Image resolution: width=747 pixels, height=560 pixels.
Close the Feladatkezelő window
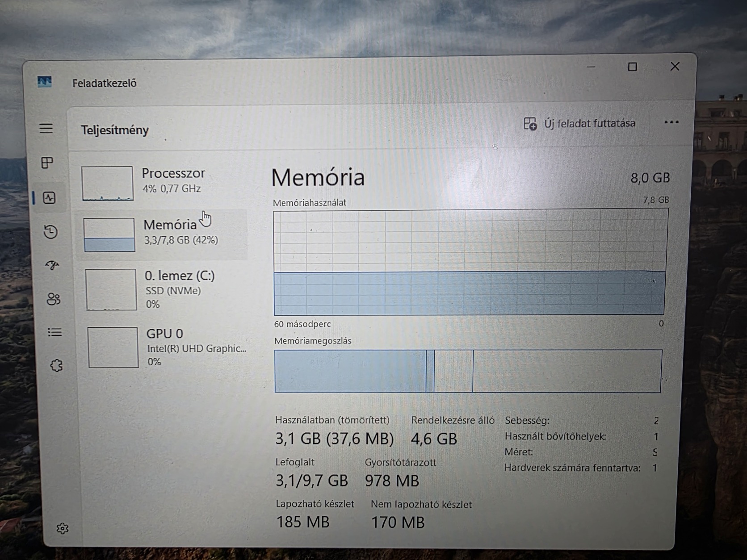click(675, 67)
